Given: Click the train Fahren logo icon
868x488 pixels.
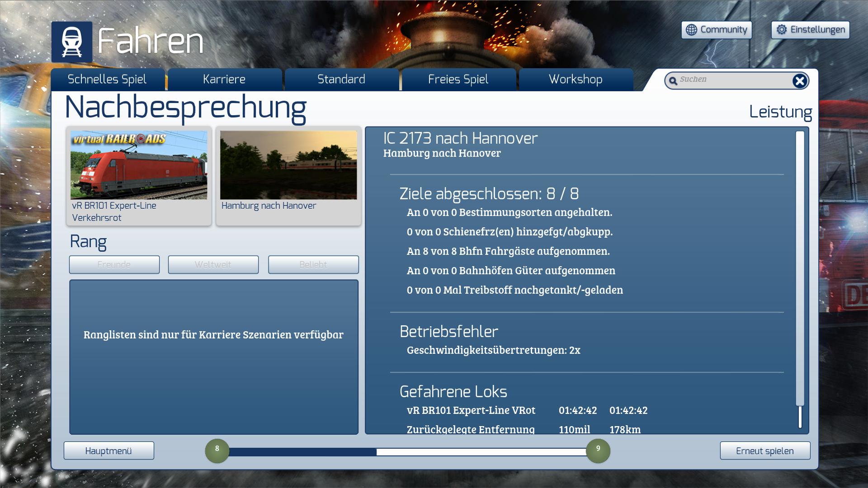Looking at the screenshot, I should [x=72, y=42].
